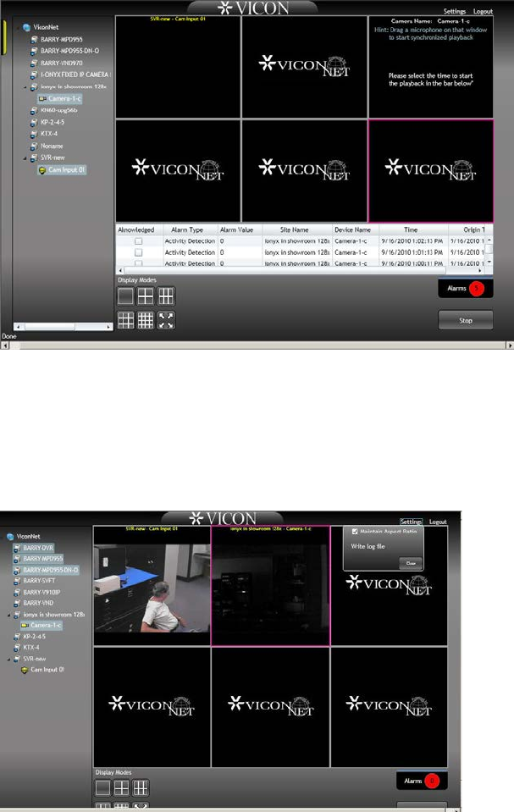Viewport: 514px width, 812px height.
Task: Select single-view display mode in lower screenshot
Action: pyautogui.click(x=102, y=788)
